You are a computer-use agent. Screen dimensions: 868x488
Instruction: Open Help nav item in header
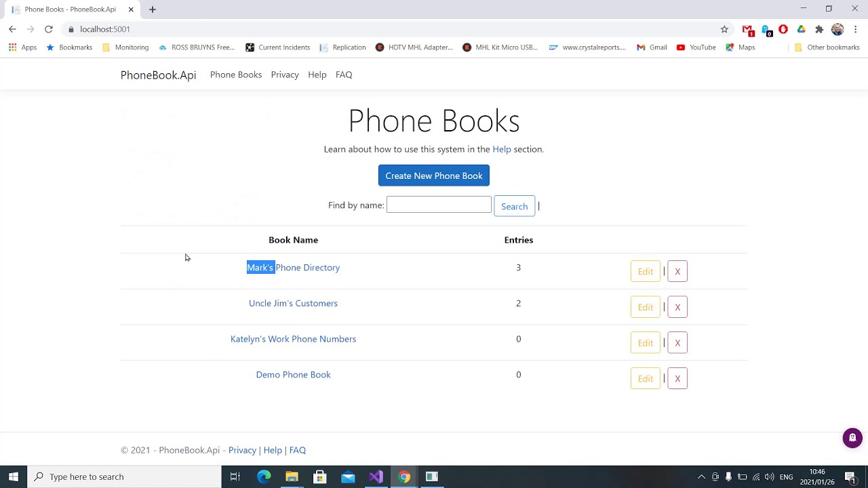317,75
